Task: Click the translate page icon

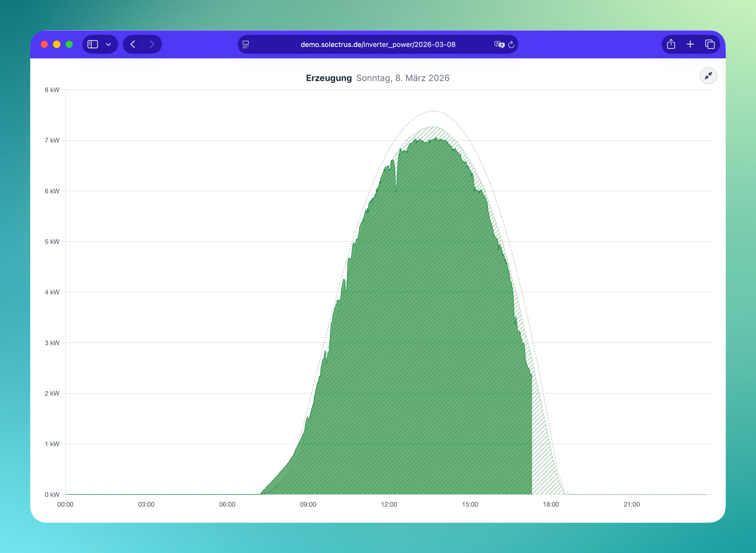Action: [x=499, y=45]
